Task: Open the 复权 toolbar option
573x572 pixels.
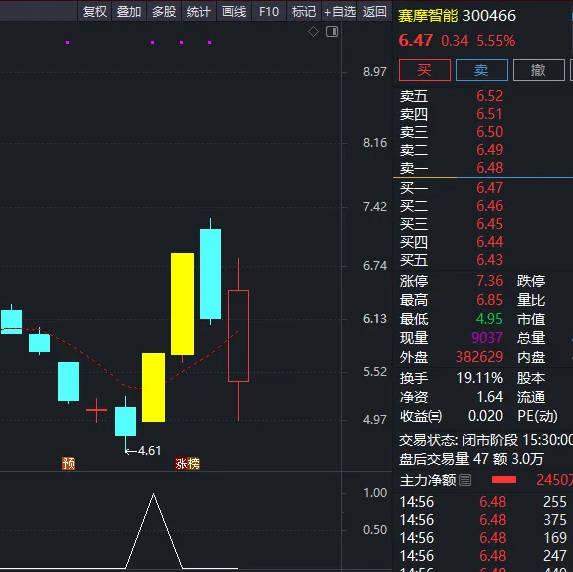Action: 95,12
